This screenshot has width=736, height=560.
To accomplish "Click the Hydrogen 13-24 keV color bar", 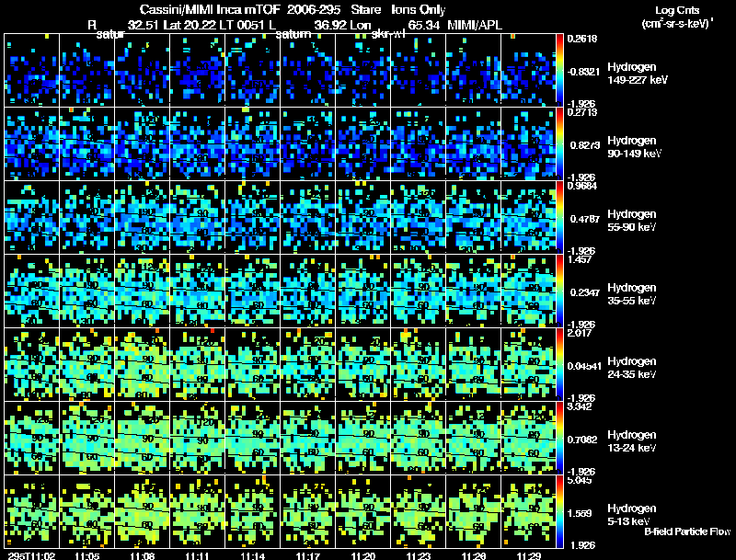I will point(559,439).
